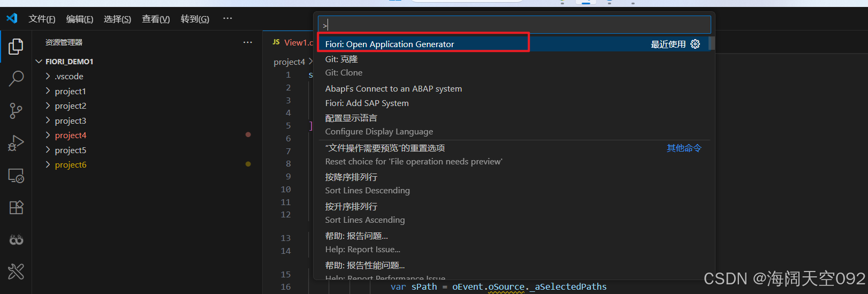The width and height of the screenshot is (868, 294).
Task: Open the 文件(F) menu
Action: click(42, 19)
